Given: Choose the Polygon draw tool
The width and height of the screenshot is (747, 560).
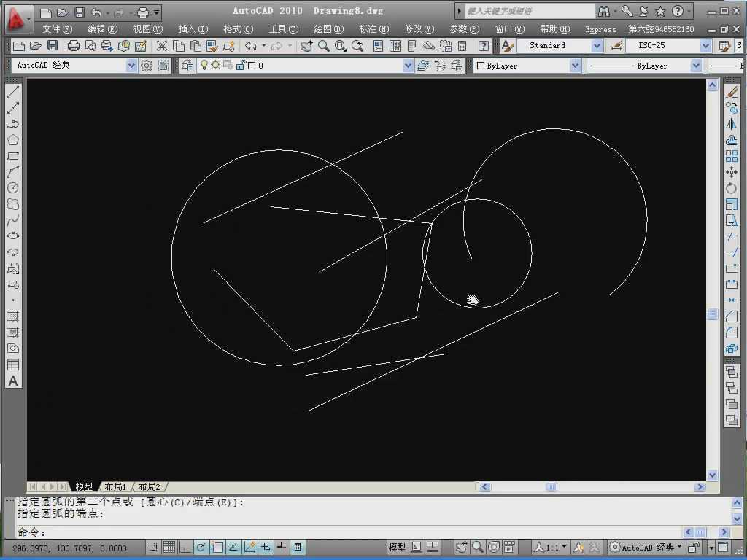Looking at the screenshot, I should pos(13,139).
